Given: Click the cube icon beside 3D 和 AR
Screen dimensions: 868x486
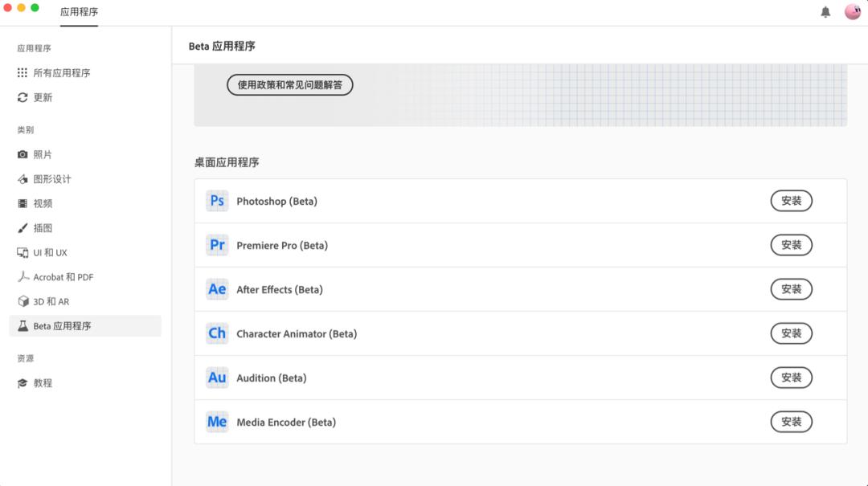Looking at the screenshot, I should pos(23,301).
